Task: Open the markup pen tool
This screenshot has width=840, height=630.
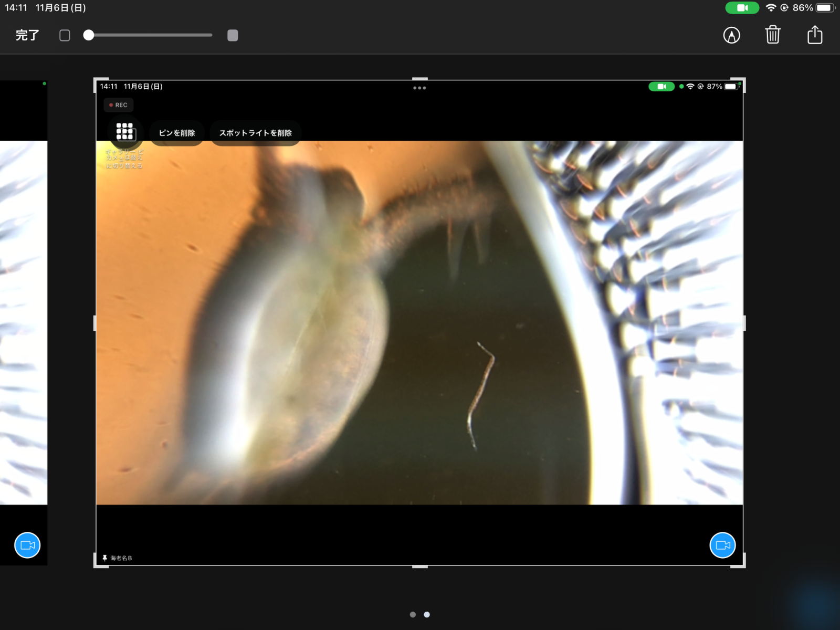Action: pos(731,35)
